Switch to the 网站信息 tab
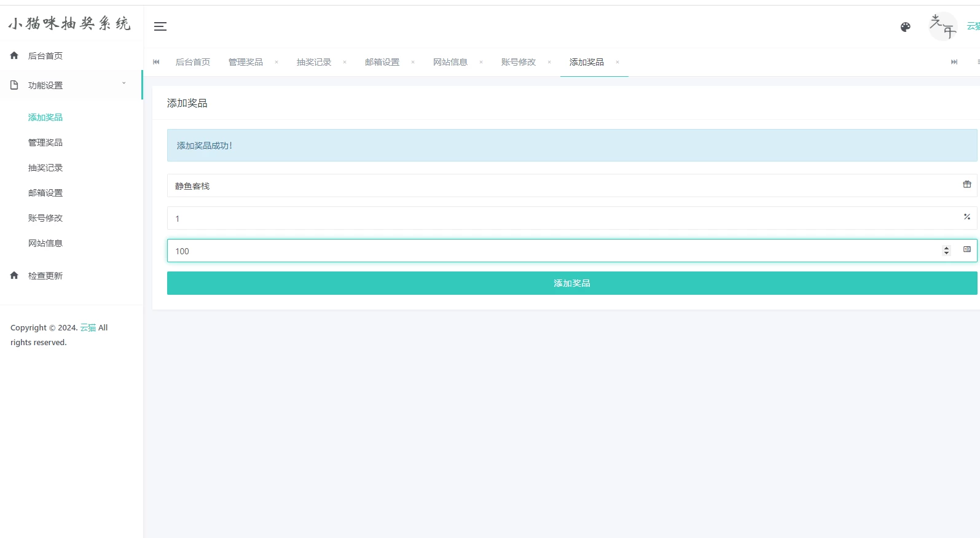Viewport: 980px width, 538px height. pos(450,62)
